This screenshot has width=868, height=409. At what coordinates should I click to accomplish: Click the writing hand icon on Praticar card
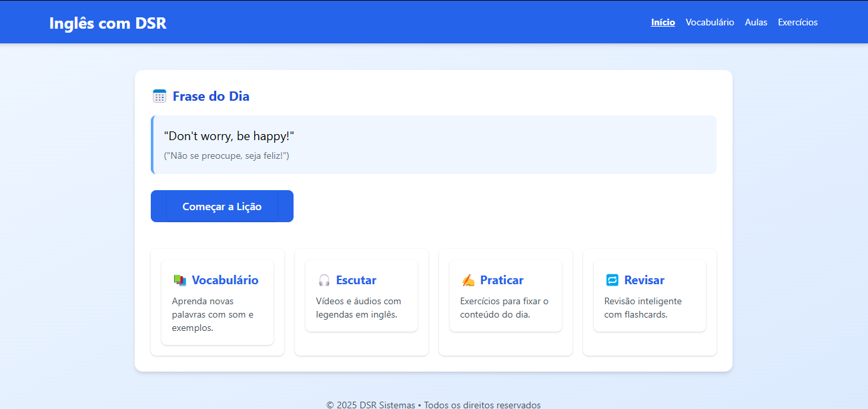(468, 280)
